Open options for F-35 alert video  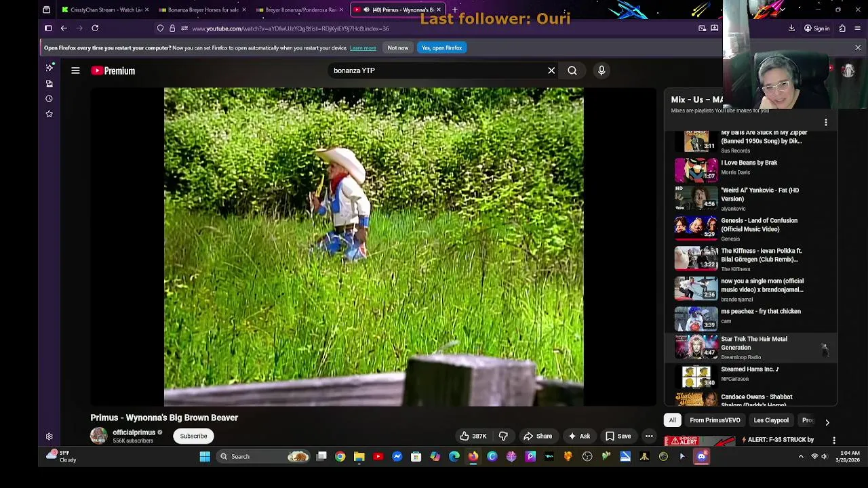834,441
